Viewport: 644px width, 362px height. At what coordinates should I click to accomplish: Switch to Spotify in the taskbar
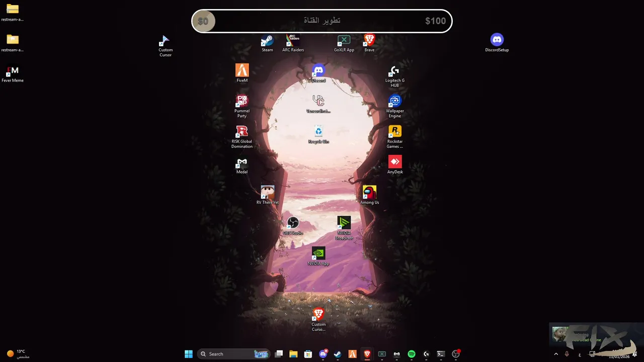(x=412, y=354)
